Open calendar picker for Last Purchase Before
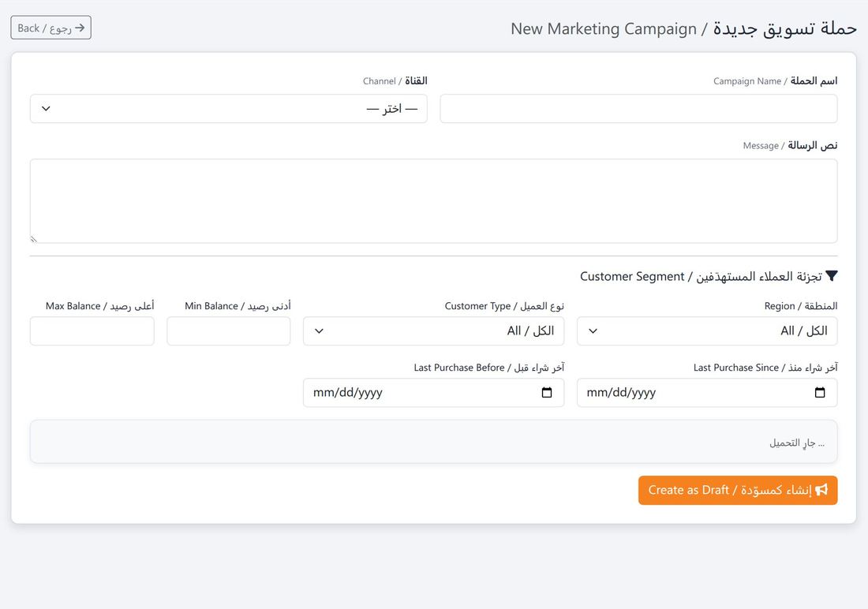 point(546,393)
